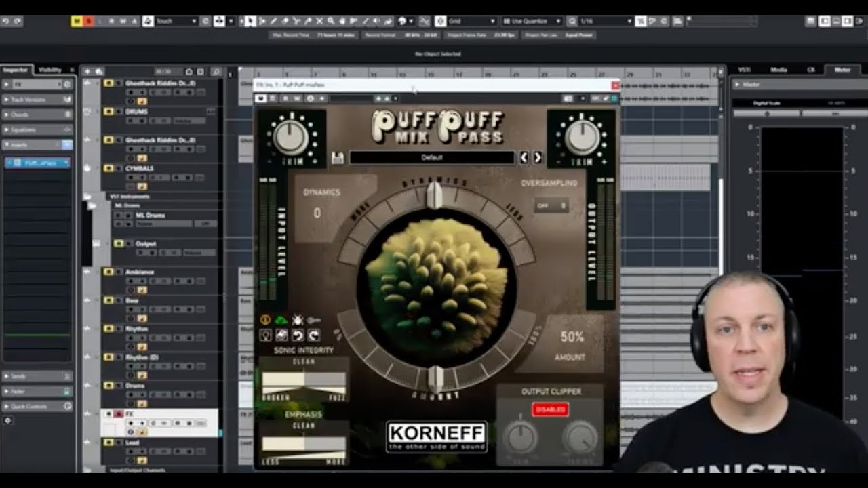
Task: Switch to the Inspector tab
Action: 14,70
